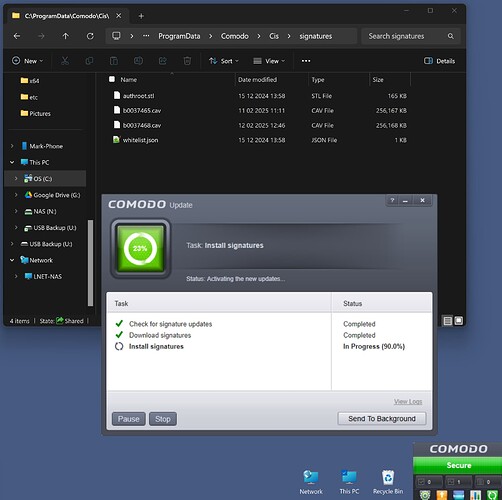Click the Cut scissors icon in toolbar
The width and height of the screenshot is (502, 500).
(65, 61)
